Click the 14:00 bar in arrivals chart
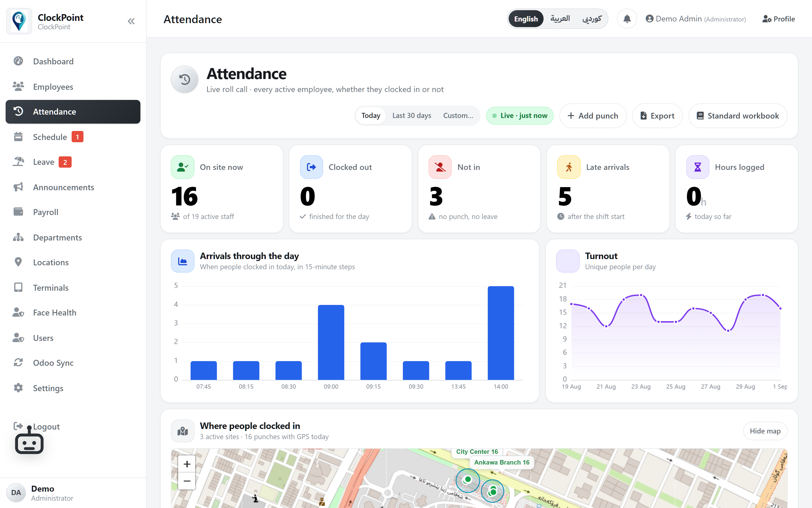Screen dimensions: 812x508 [x=501, y=333]
